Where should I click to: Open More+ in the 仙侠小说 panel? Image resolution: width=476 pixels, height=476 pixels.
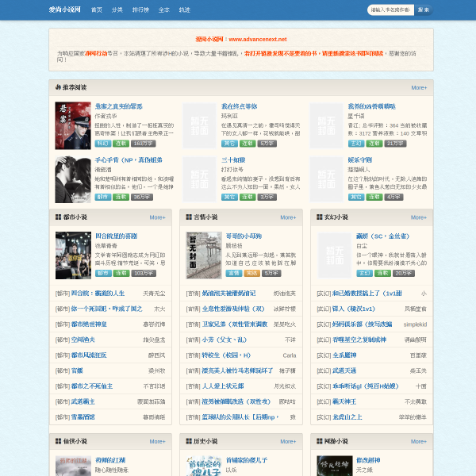pos(158,441)
